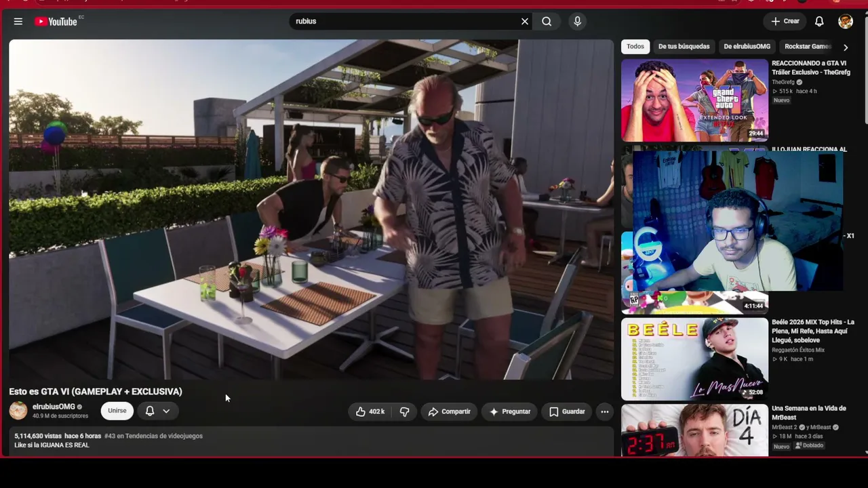Click the Compartir share button
868x488 pixels.
449,411
